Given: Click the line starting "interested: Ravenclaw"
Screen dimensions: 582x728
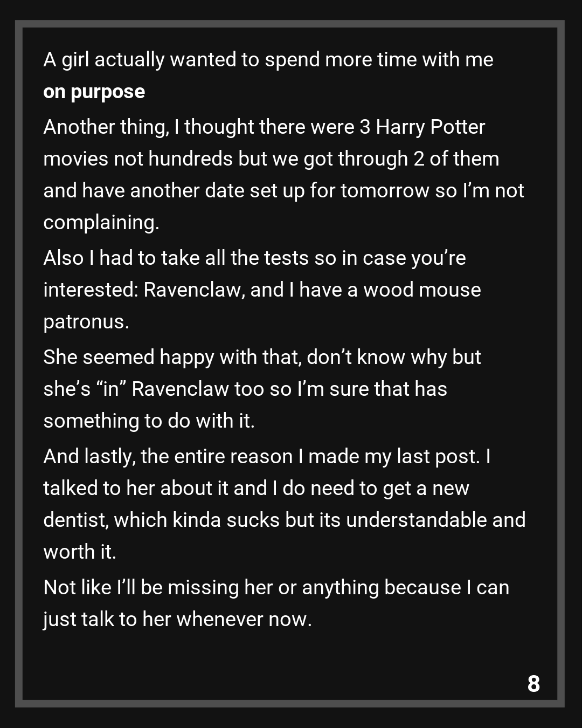Looking at the screenshot, I should pos(262,290).
